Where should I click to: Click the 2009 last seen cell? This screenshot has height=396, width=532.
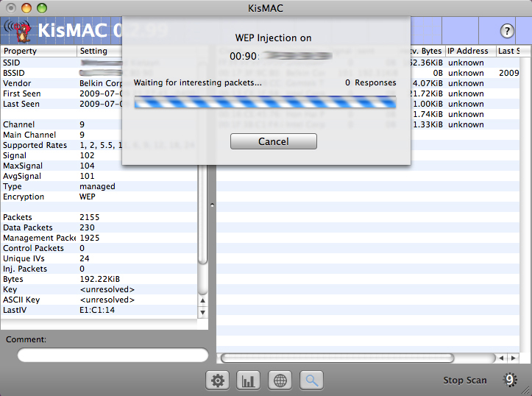[x=508, y=73]
